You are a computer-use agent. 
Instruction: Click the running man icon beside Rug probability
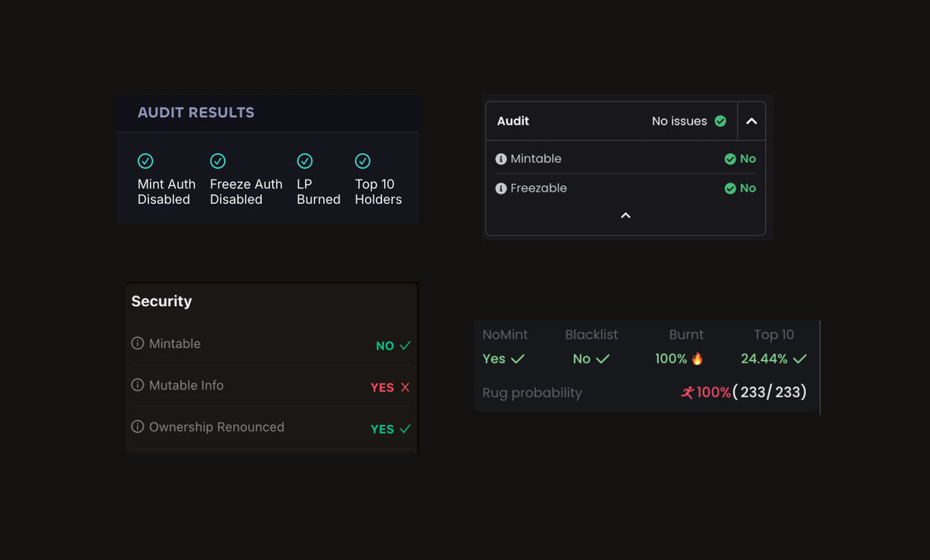click(688, 392)
